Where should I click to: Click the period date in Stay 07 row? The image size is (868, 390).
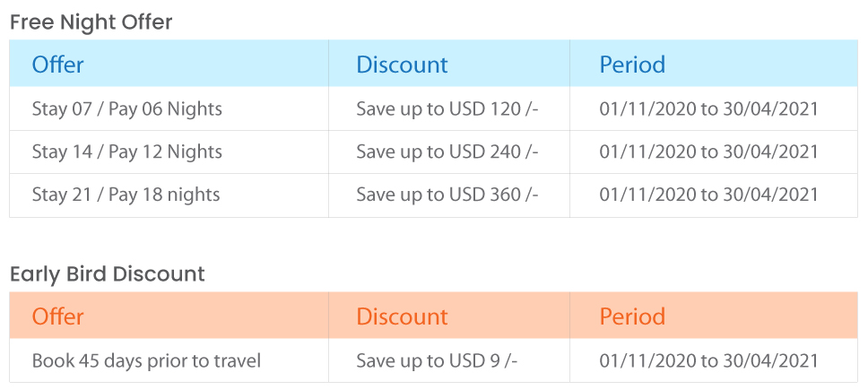[708, 109]
